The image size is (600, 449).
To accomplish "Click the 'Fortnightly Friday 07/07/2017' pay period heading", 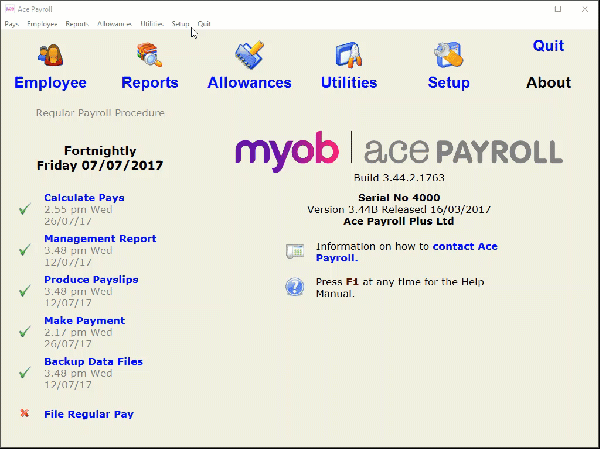I will click(x=100, y=158).
